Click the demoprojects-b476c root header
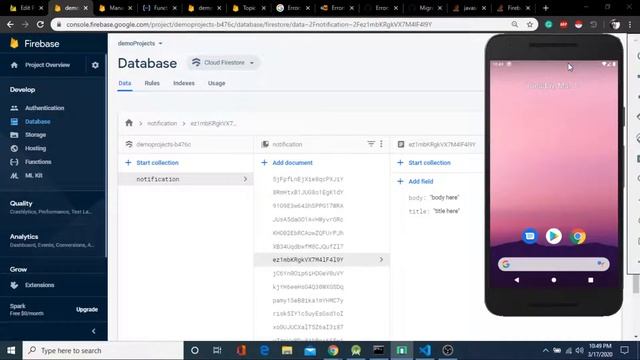This screenshot has width=640, height=360. (163, 144)
